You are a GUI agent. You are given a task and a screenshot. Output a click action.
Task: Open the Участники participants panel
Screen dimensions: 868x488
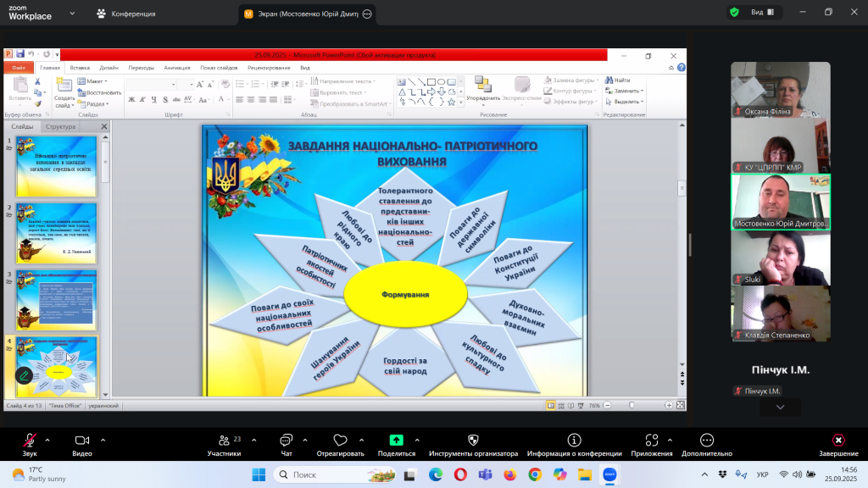pos(224,441)
